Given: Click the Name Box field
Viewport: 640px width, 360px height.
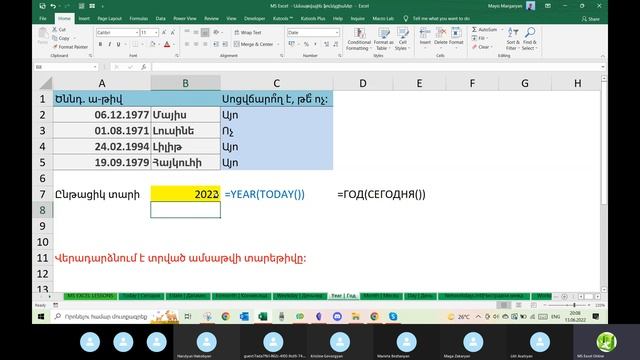Looking at the screenshot, I should tap(66, 67).
